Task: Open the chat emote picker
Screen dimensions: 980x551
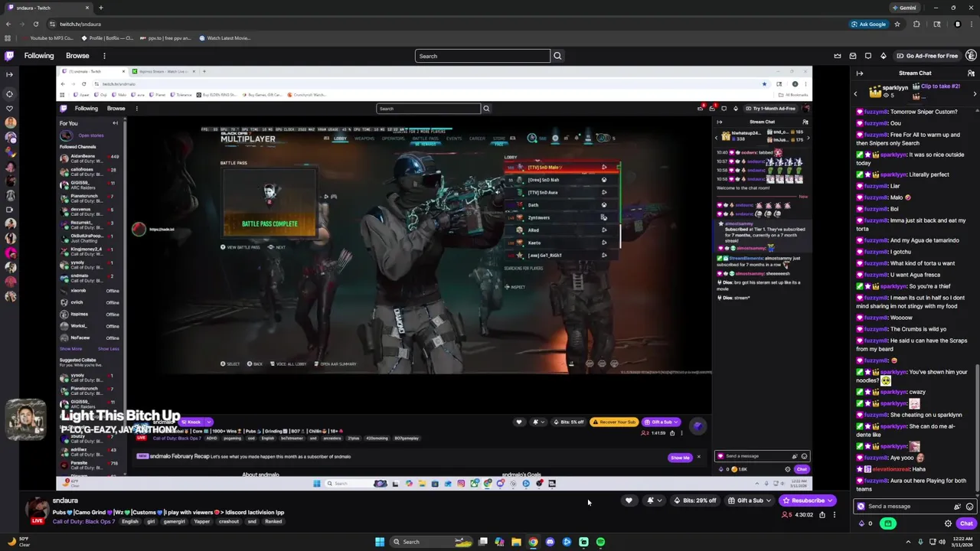Action: [x=969, y=507]
